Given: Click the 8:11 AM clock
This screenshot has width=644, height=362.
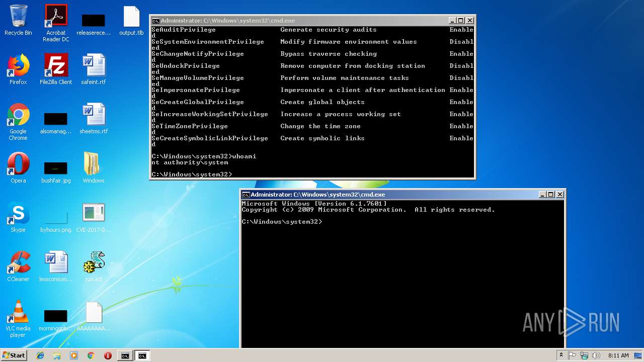Looking at the screenshot, I should pos(618,355).
